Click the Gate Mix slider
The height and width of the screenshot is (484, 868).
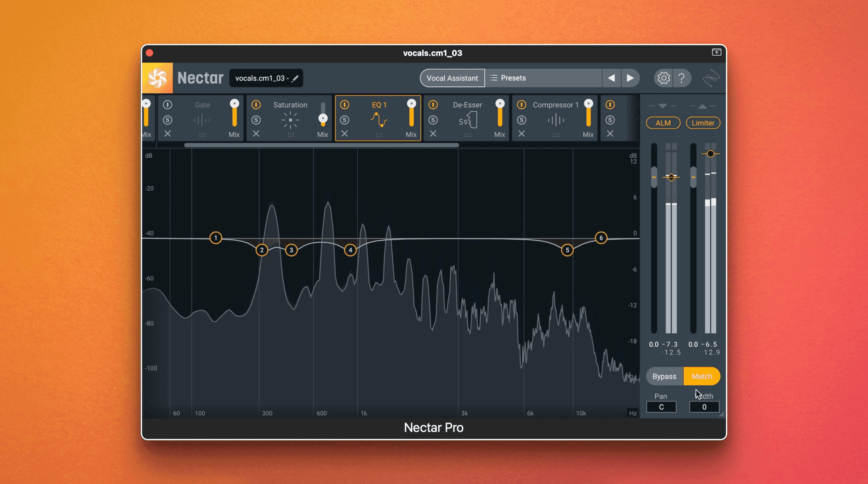pyautogui.click(x=234, y=113)
